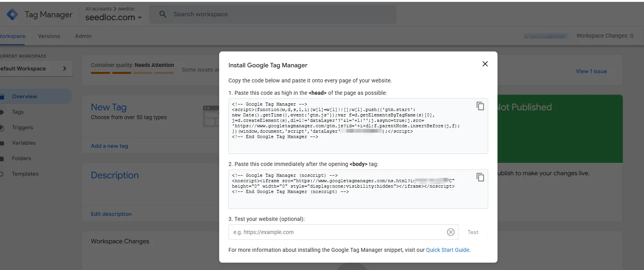The height and width of the screenshot is (270, 644).
Task: Switch to the Versions tab
Action: pos(49,36)
